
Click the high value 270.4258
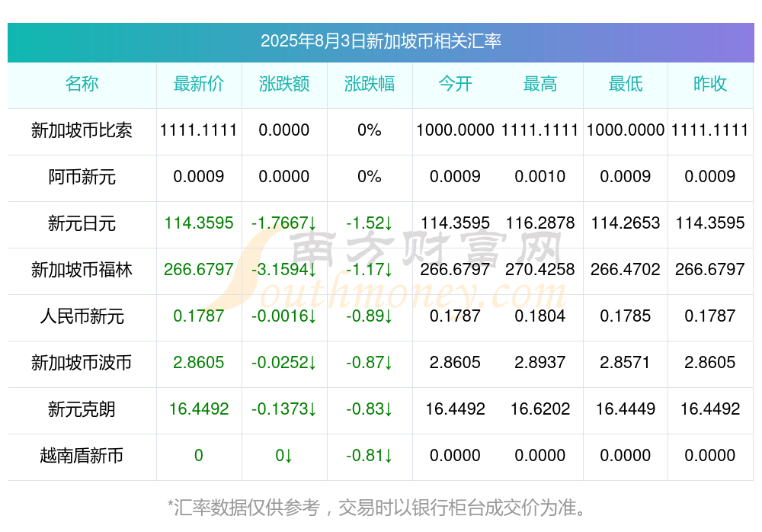540,269
